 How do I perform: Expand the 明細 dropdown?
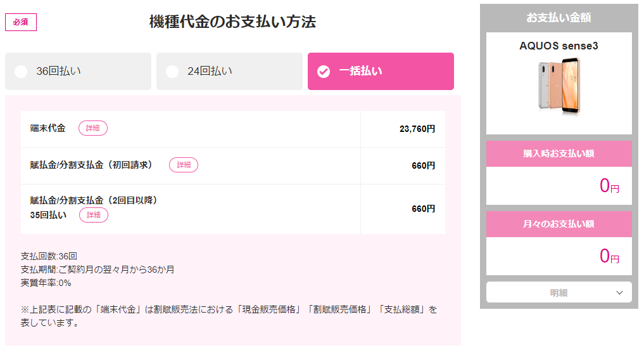coord(559,292)
